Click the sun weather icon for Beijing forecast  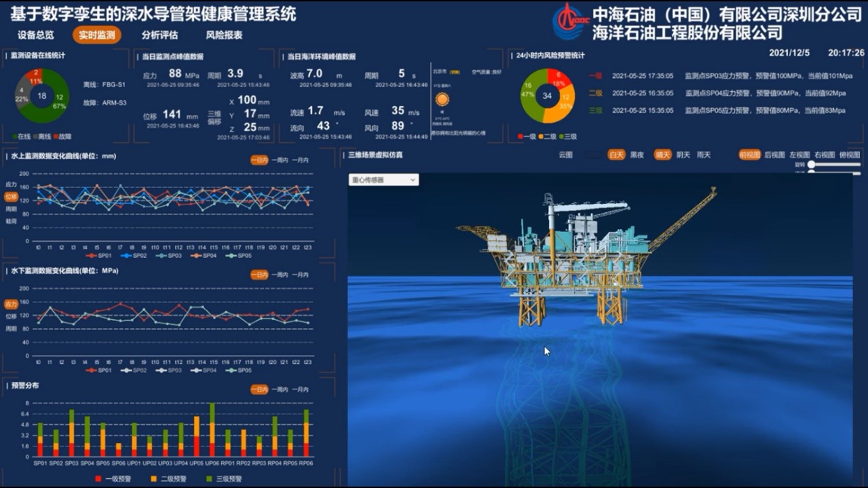coord(442,100)
